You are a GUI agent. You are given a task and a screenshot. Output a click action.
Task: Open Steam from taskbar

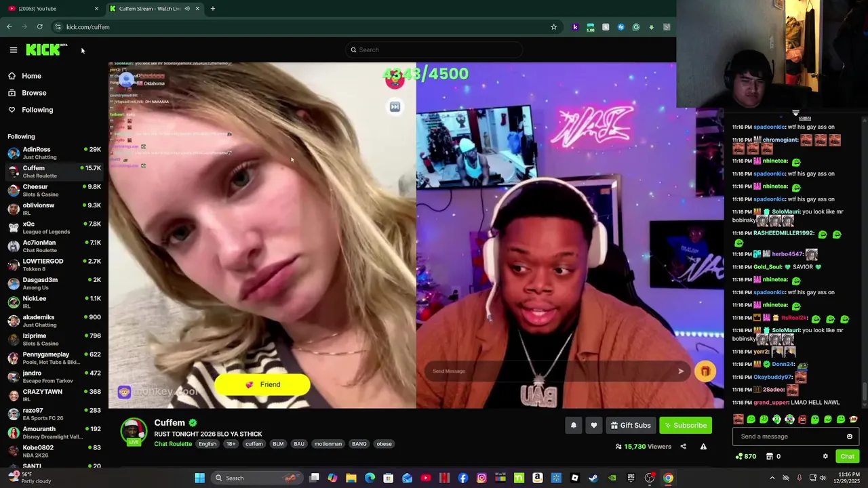coord(593,478)
